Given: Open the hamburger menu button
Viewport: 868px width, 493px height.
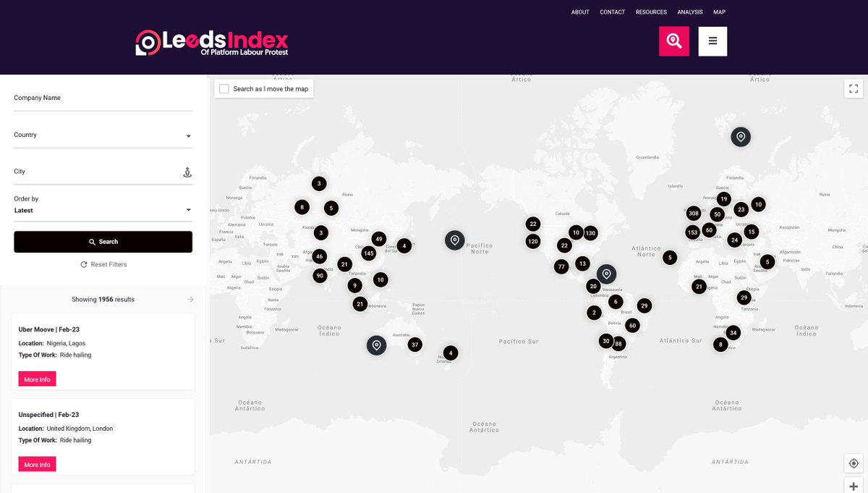Looking at the screenshot, I should pyautogui.click(x=712, y=41).
